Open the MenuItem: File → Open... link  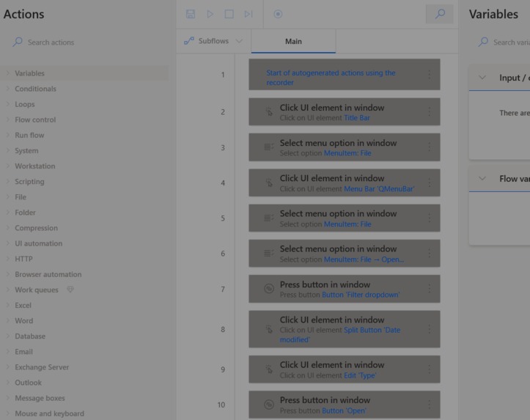(x=364, y=259)
